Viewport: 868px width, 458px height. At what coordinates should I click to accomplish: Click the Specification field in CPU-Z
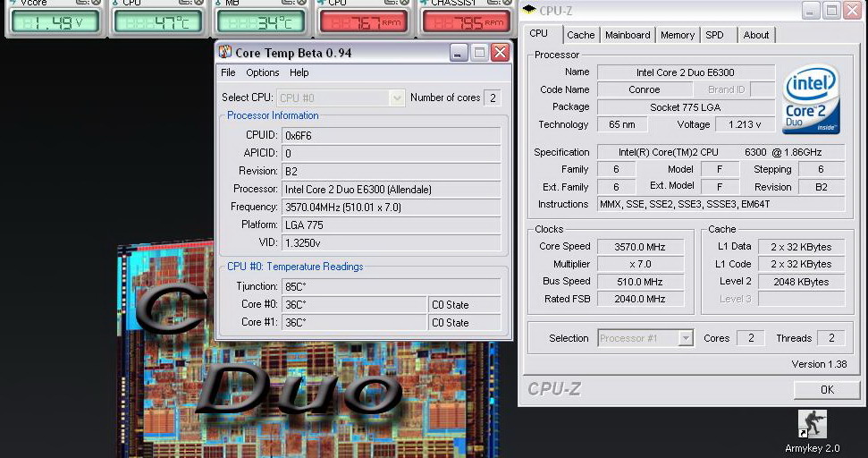pyautogui.click(x=721, y=152)
